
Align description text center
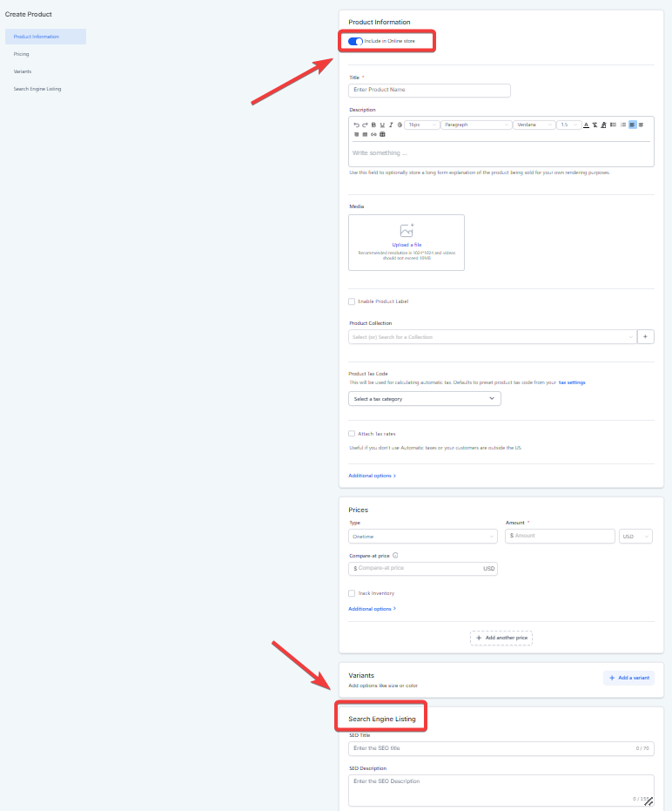pyautogui.click(x=641, y=125)
